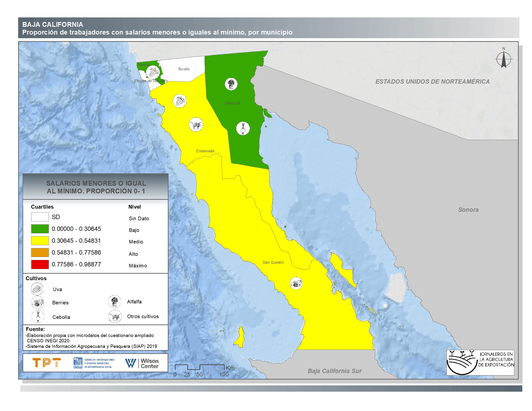Click the Wilson Center logo
This screenshot has height=411, width=532.
(141, 363)
